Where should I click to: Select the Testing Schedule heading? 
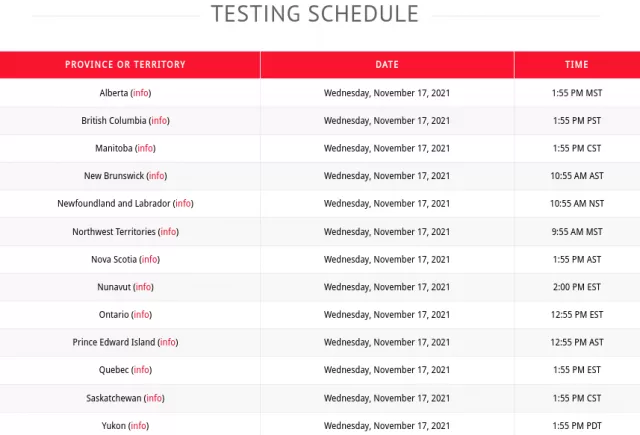[x=315, y=14]
